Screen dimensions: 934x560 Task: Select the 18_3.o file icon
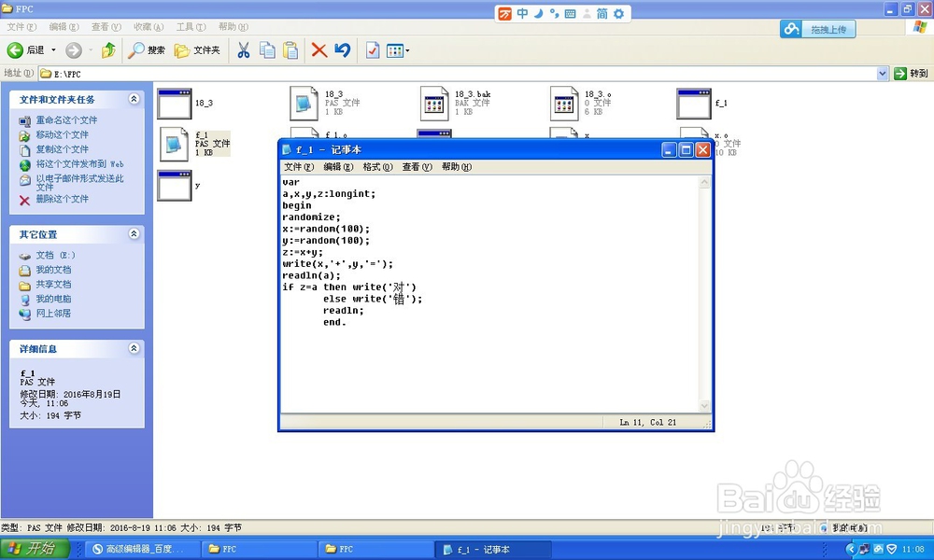[x=564, y=104]
